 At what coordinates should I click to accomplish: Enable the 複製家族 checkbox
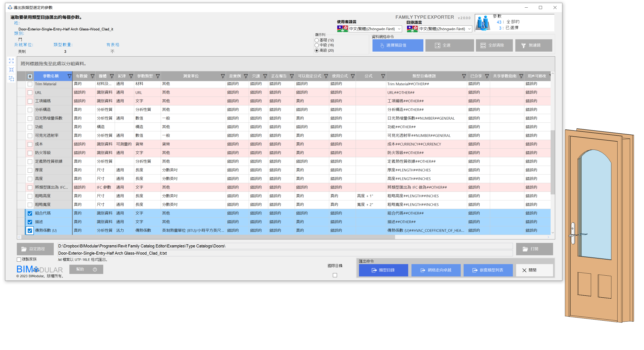(x=19, y=259)
